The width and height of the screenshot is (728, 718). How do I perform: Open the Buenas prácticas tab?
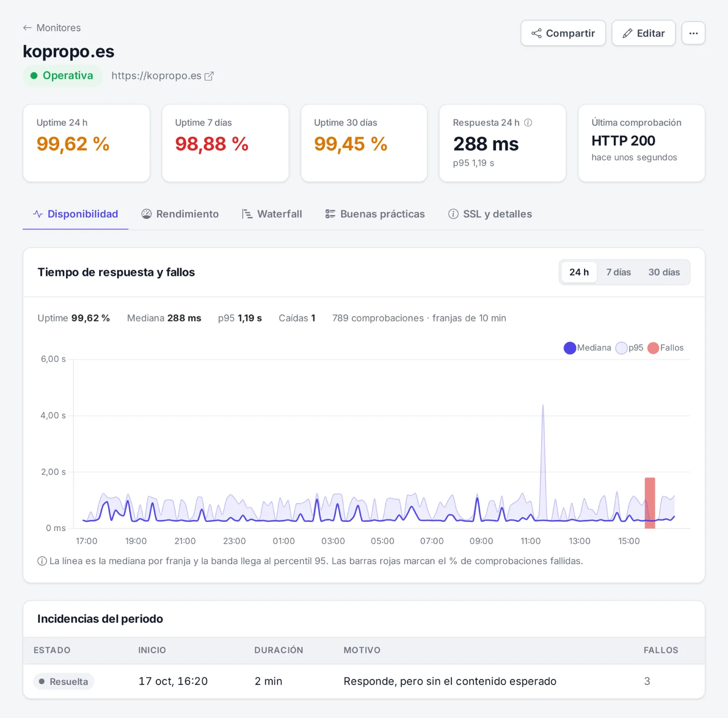point(375,214)
